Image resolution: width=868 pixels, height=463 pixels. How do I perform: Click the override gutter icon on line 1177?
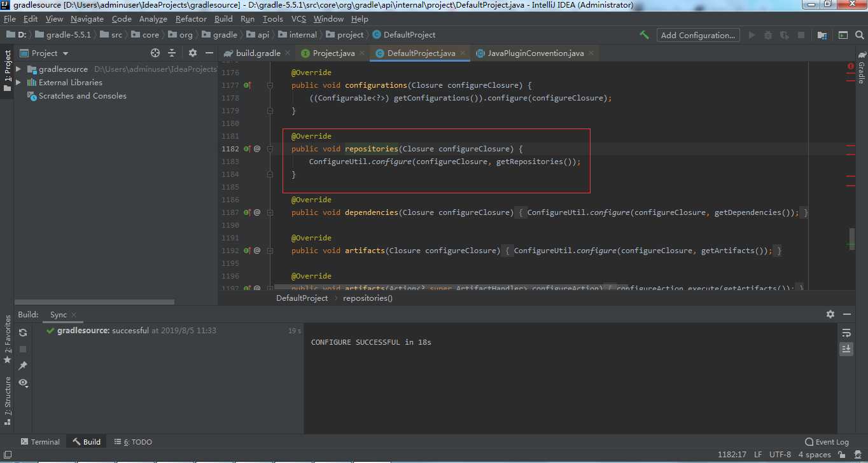point(248,85)
